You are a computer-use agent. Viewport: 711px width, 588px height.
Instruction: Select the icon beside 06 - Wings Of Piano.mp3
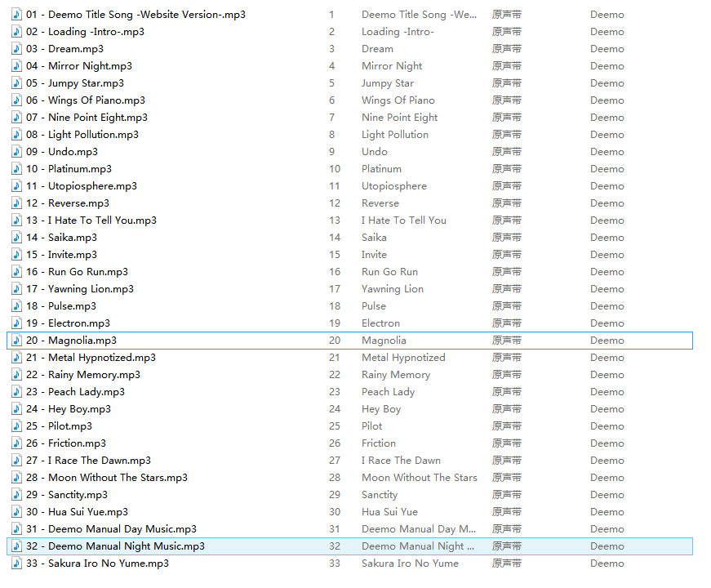(x=16, y=100)
